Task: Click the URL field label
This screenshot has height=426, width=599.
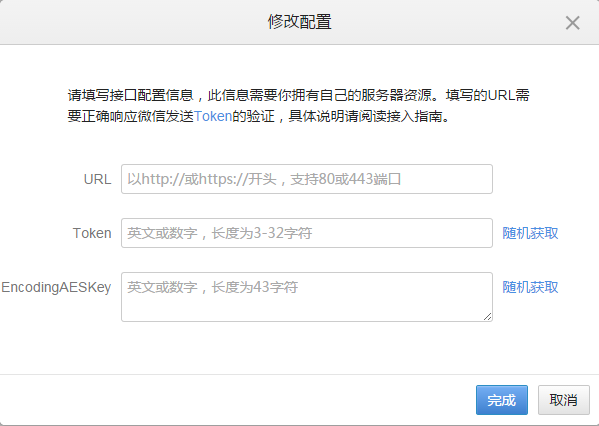Action: tap(97, 179)
